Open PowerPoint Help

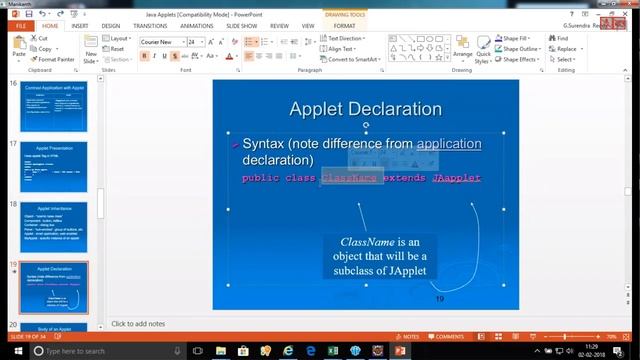(x=572, y=14)
